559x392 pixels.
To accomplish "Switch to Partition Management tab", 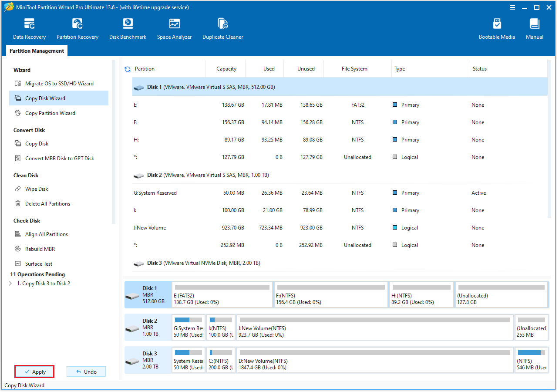I will click(37, 51).
